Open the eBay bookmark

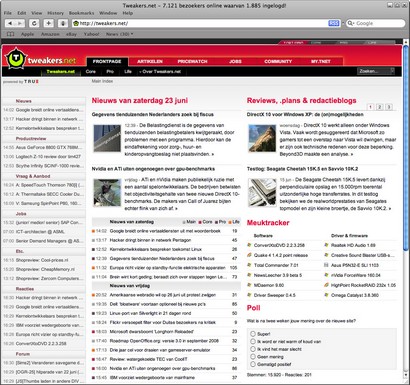tap(71, 34)
